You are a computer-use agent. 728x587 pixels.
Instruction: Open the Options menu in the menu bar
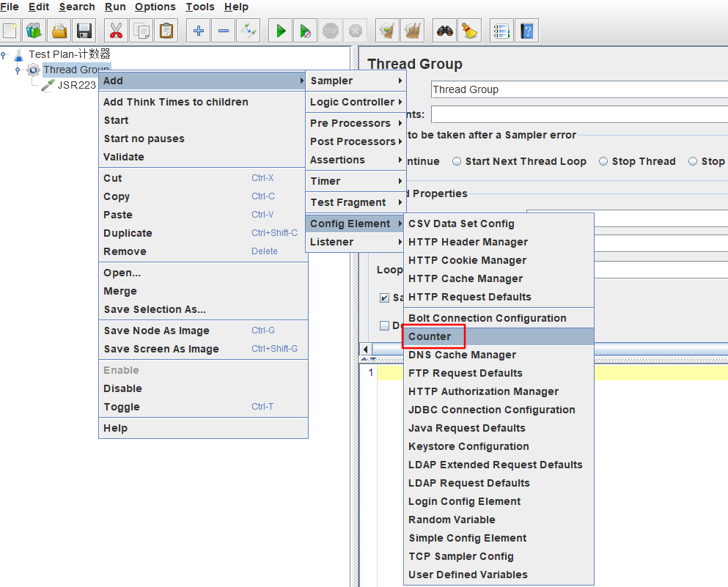tap(155, 7)
